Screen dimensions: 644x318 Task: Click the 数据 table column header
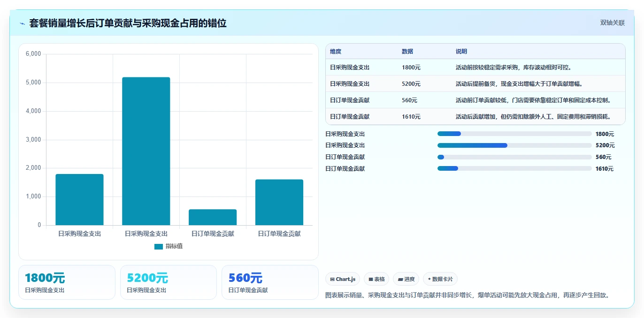[x=407, y=52]
